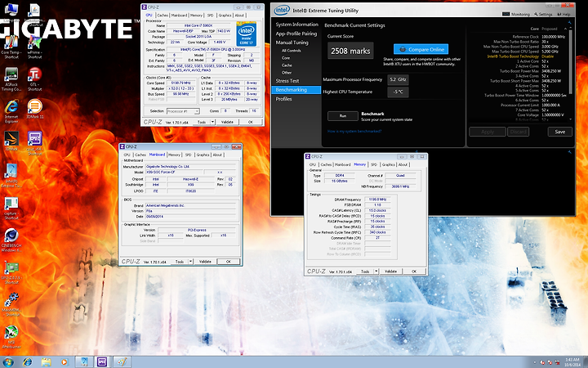Expand Tools dropdown arrow in Mainboard window
588x368 pixels.
190,262
